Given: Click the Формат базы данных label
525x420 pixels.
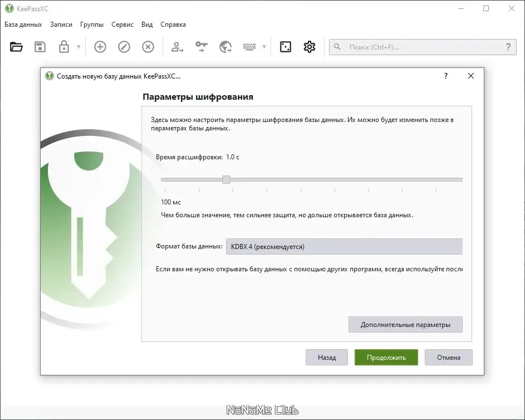Looking at the screenshot, I should tap(189, 246).
